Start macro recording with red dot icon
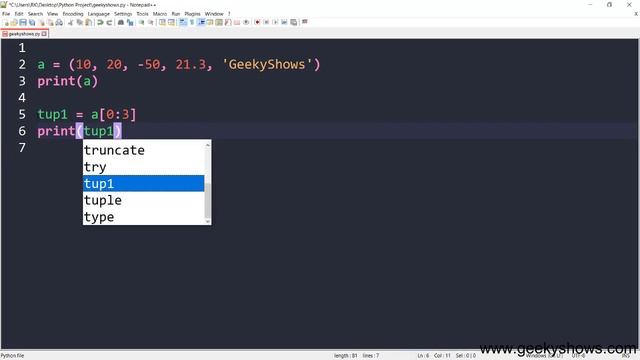640x360 pixels. 257,22
